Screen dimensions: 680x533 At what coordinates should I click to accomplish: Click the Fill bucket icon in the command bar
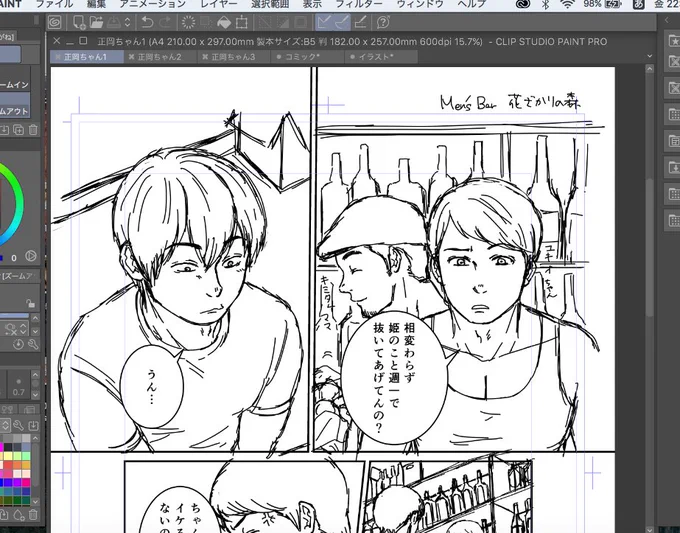pos(224,22)
